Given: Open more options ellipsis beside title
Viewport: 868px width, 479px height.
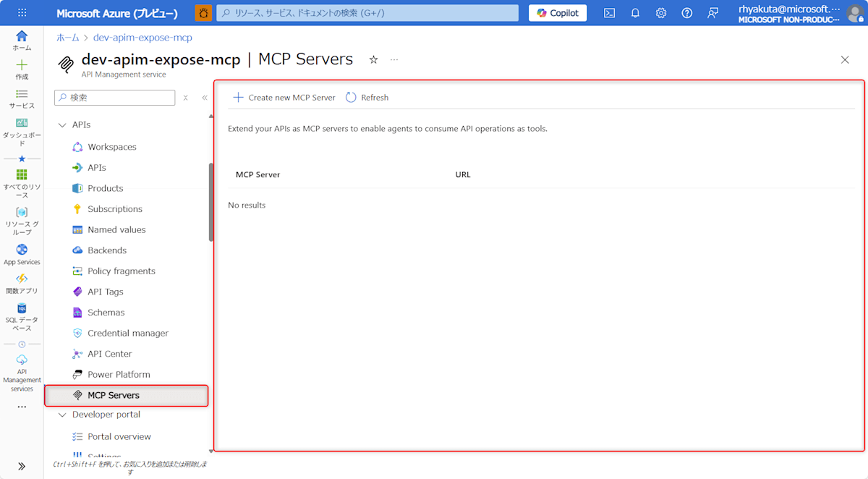Looking at the screenshot, I should 394,59.
